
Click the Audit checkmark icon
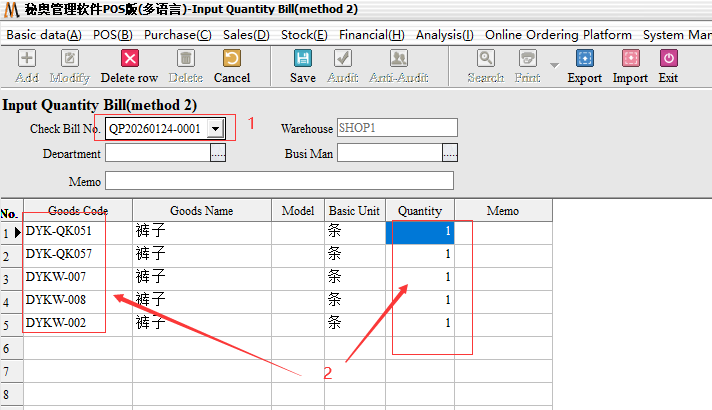(343, 60)
